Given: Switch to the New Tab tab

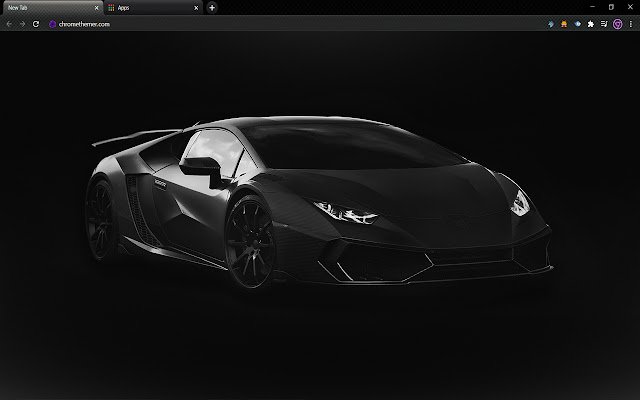Looking at the screenshot, I should pos(45,7).
